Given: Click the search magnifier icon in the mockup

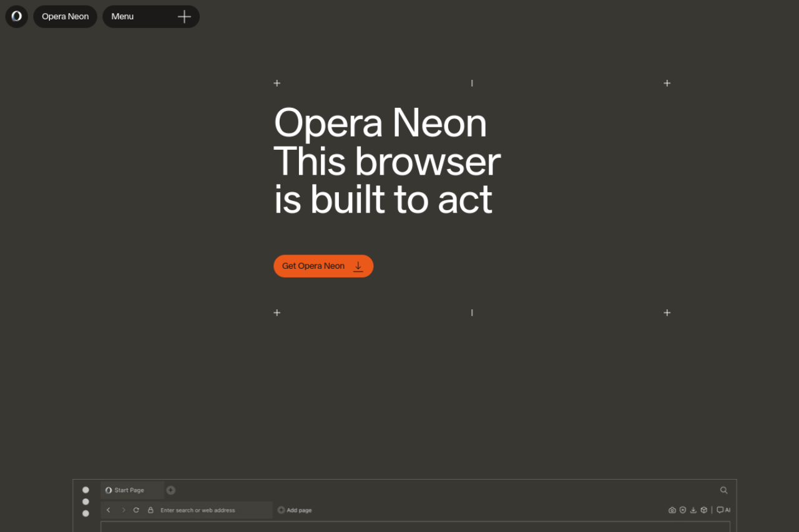Looking at the screenshot, I should click(723, 490).
